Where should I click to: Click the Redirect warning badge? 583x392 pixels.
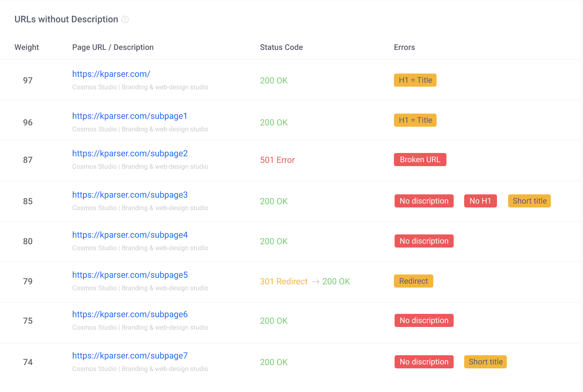413,281
